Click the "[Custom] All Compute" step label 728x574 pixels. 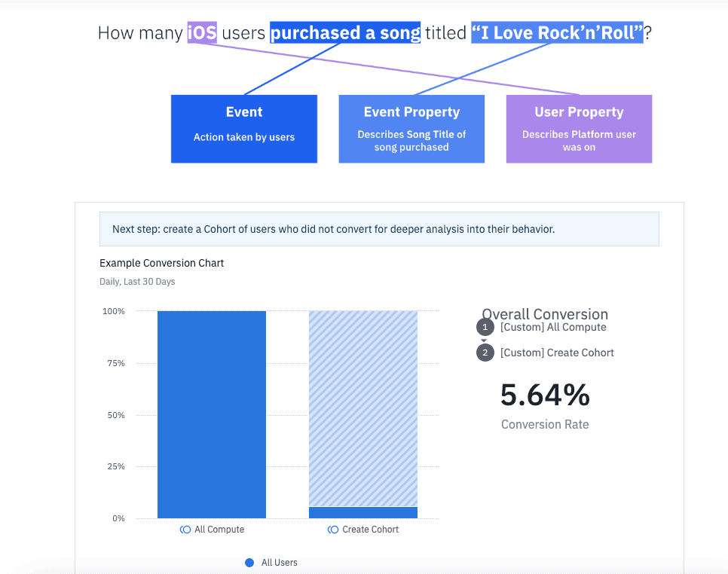[553, 328]
